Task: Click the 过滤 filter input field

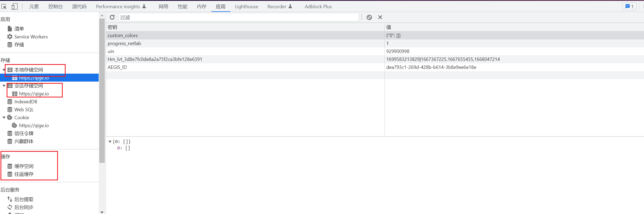Action: (x=239, y=17)
